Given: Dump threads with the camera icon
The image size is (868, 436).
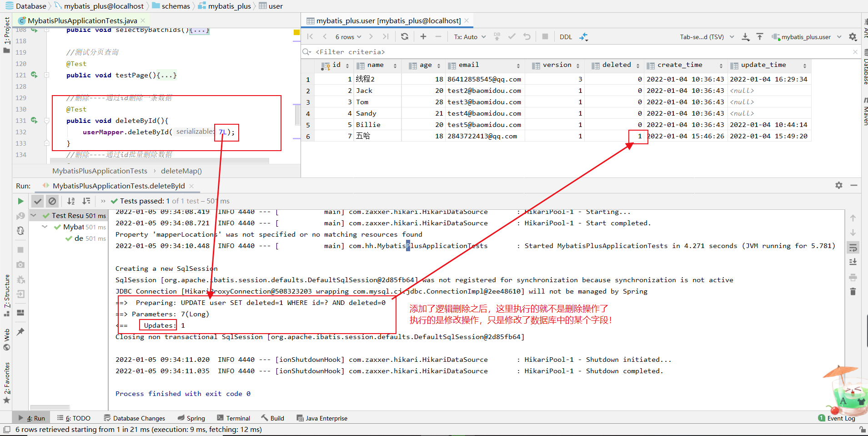Looking at the screenshot, I should point(20,264).
